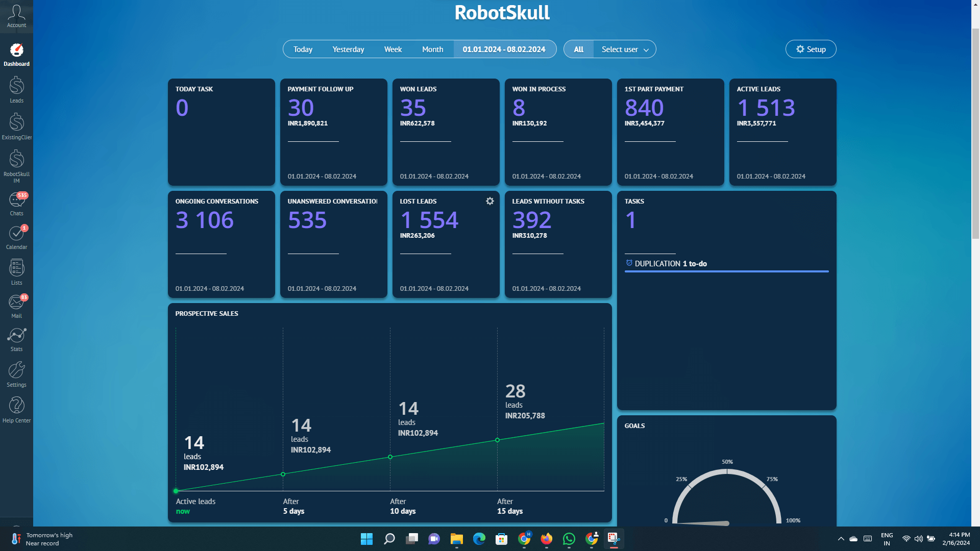
Task: Open Chats with 535 badge
Action: (x=16, y=204)
